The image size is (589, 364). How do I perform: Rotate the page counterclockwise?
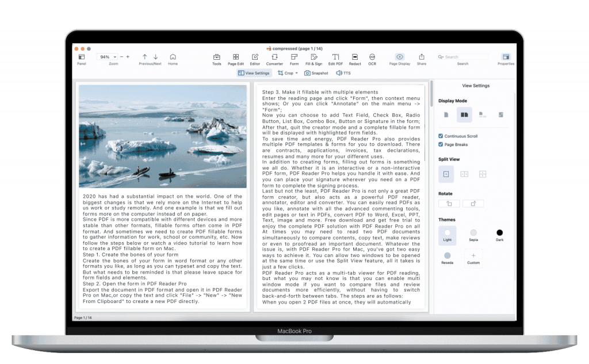[x=449, y=203]
